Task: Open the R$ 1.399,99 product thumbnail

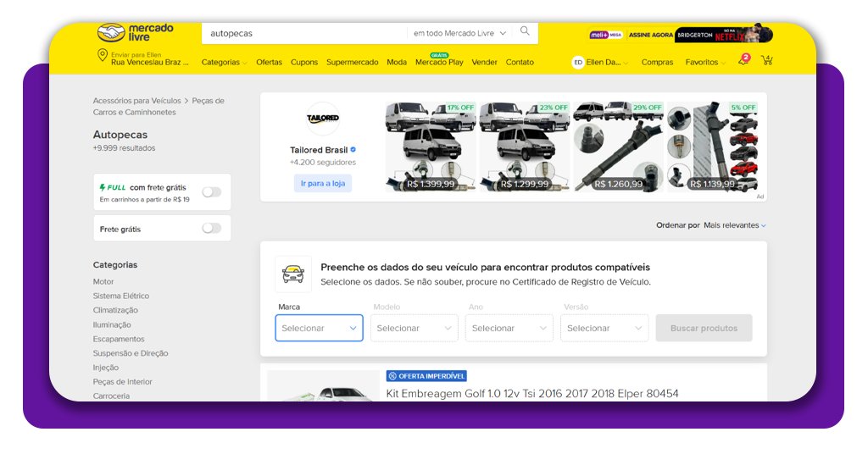Action: 431,147
